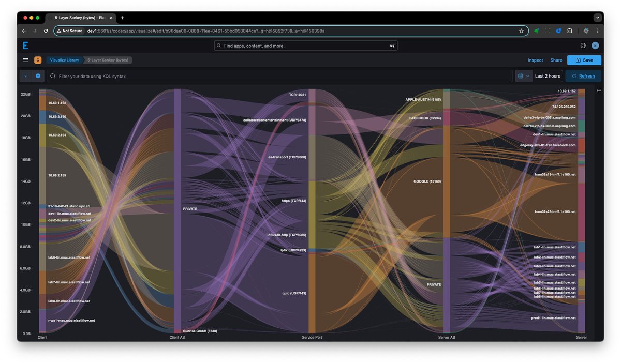Viewport: 621px width, 364px height.
Task: Open the Share menu
Action: click(x=556, y=60)
